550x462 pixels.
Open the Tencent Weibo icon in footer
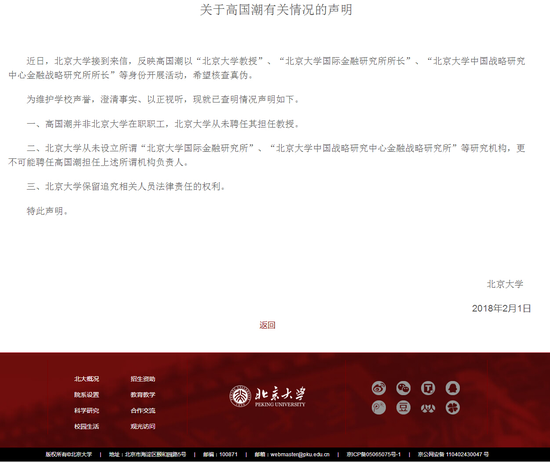(428, 388)
